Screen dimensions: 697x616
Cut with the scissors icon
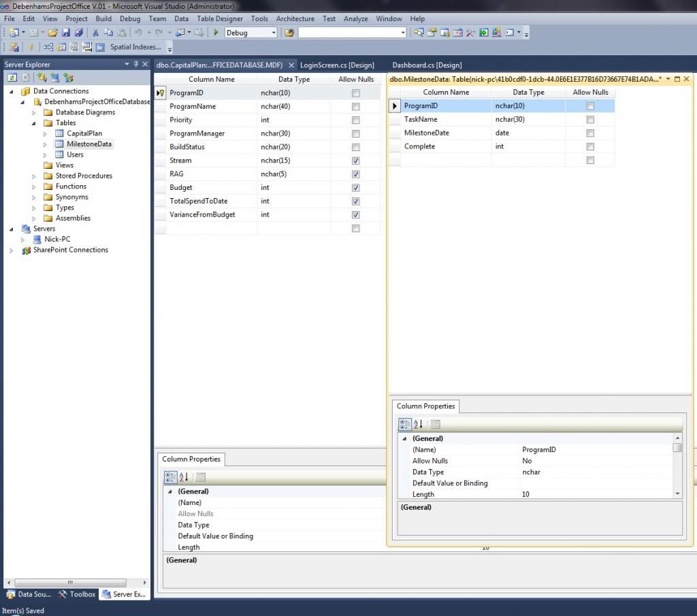pos(95,33)
